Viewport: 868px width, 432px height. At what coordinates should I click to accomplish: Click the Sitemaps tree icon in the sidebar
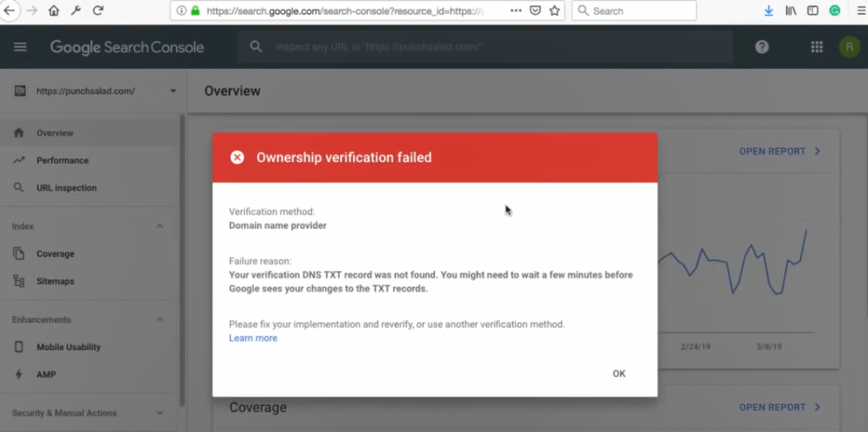pos(19,281)
